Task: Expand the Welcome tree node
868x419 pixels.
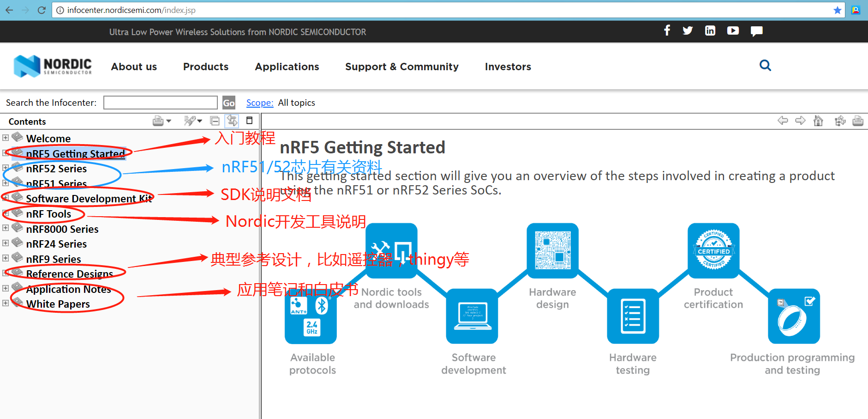Action: [6, 138]
